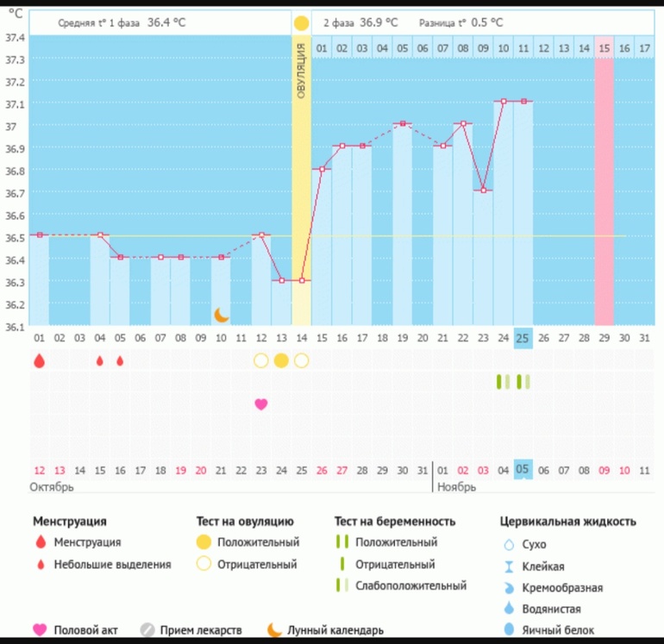
Task: Click the menstruation drop on cycle day 01
Action: [x=39, y=361]
